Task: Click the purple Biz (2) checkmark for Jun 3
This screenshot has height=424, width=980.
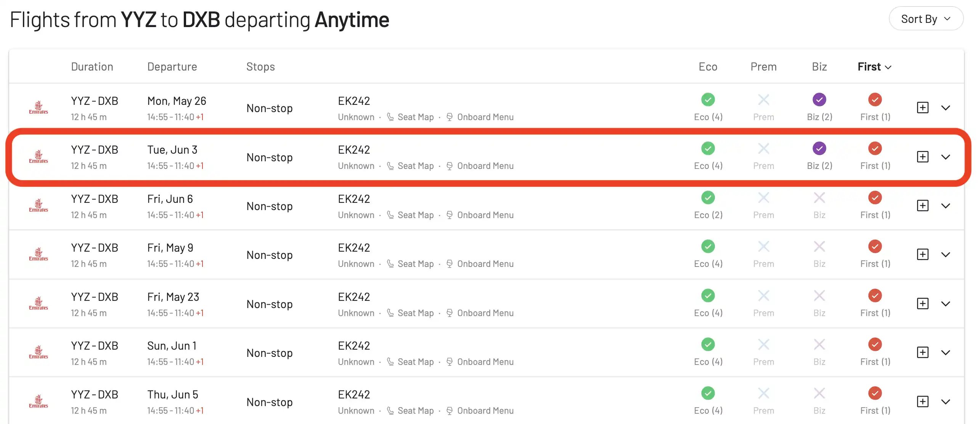Action: click(x=819, y=148)
